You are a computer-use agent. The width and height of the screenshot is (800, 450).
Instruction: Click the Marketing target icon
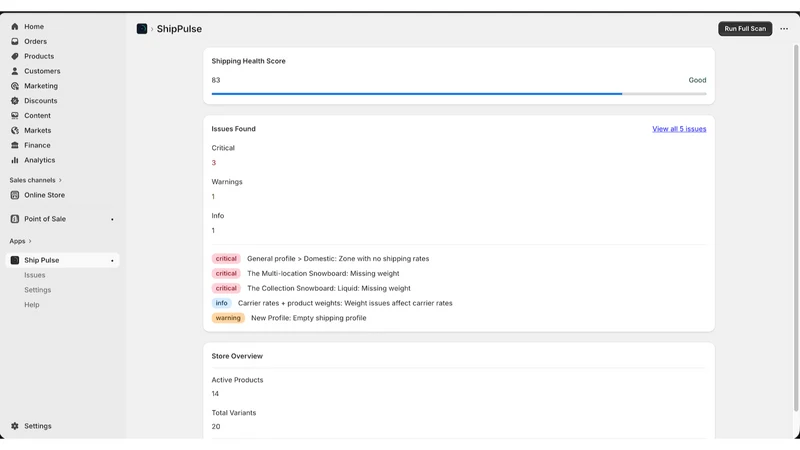click(x=15, y=86)
